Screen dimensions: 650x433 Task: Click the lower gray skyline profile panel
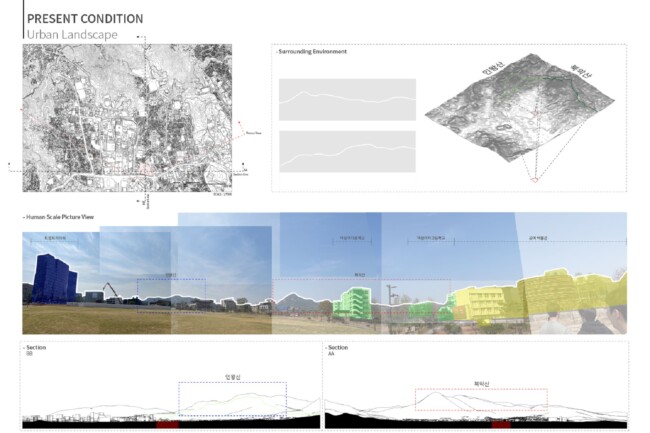(x=347, y=151)
